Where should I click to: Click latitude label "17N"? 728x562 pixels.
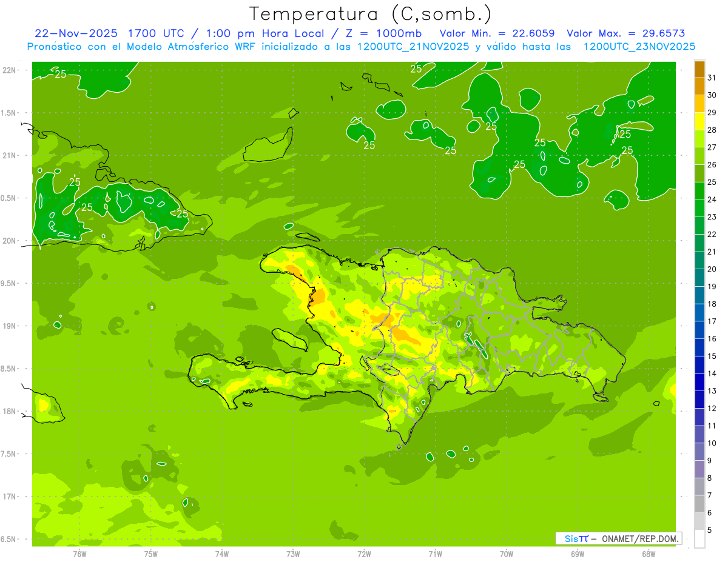[9, 497]
